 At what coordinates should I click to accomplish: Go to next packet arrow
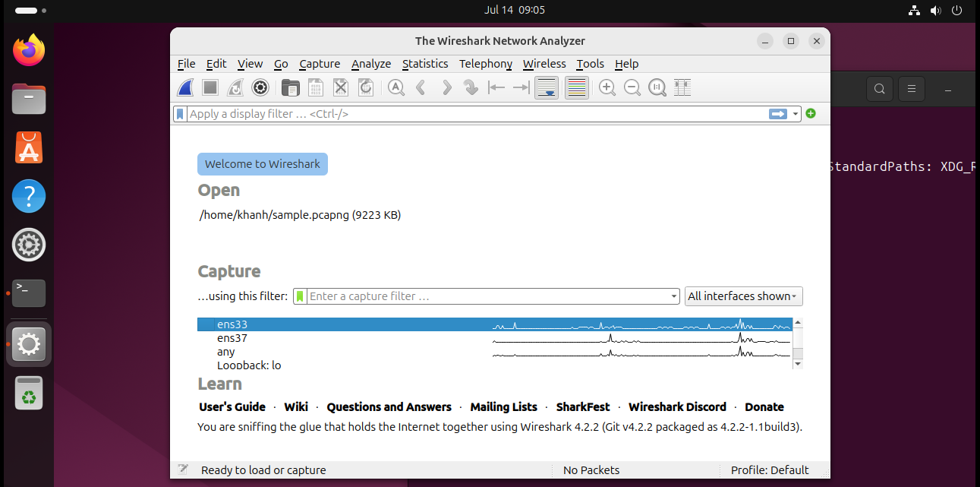446,88
